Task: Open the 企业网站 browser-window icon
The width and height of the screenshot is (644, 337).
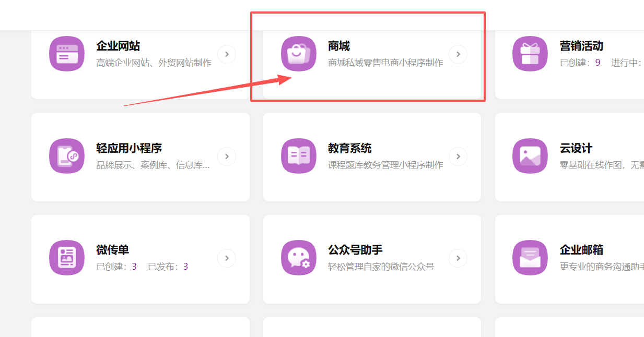Action: [67, 54]
